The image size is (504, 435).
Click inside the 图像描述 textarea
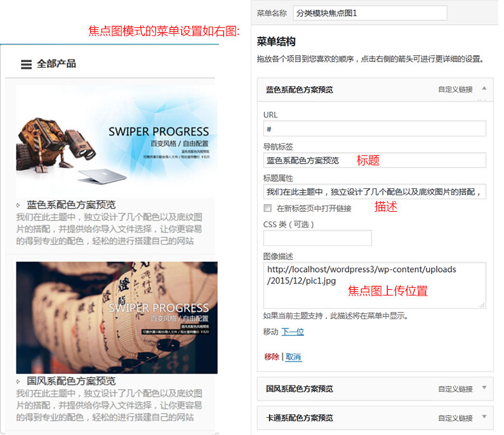click(374, 285)
